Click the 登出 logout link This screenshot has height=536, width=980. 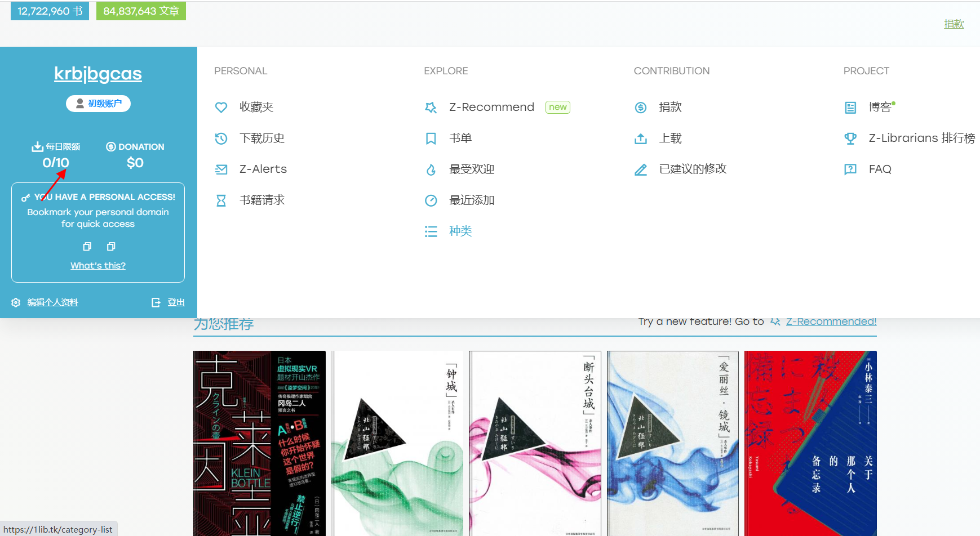click(x=176, y=302)
